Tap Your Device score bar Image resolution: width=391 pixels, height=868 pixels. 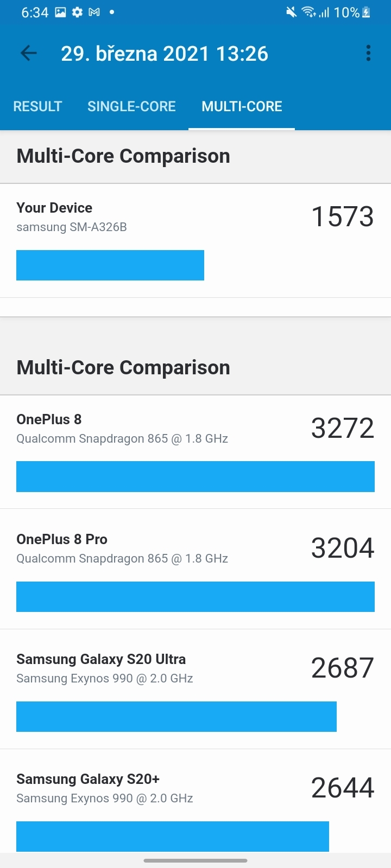110,265
